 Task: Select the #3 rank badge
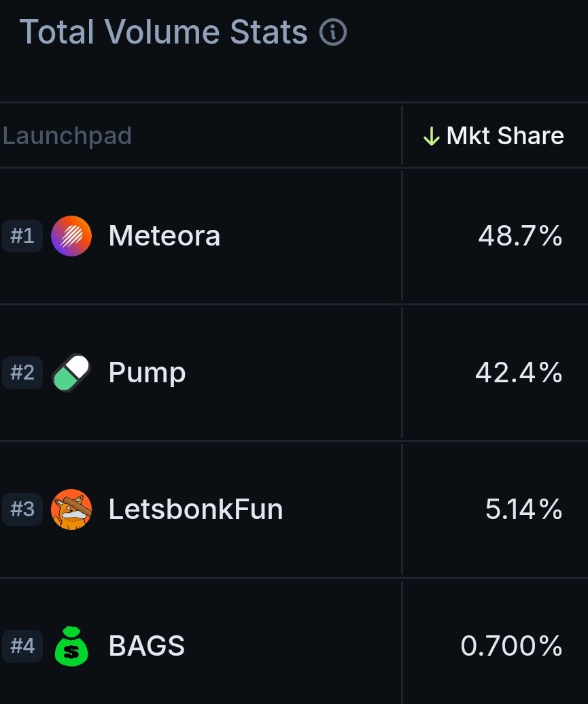22,509
